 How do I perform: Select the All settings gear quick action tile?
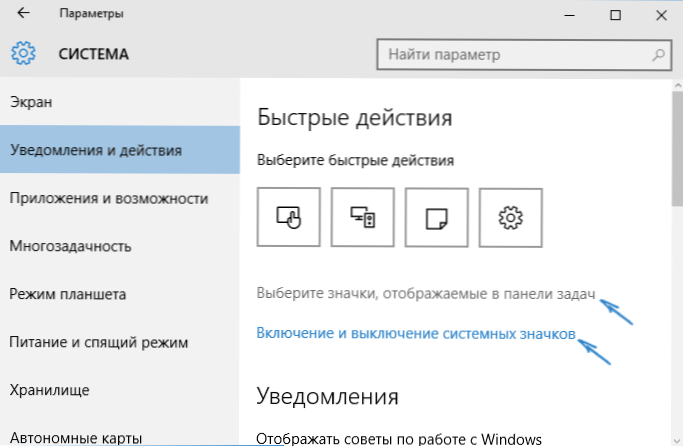(x=511, y=217)
